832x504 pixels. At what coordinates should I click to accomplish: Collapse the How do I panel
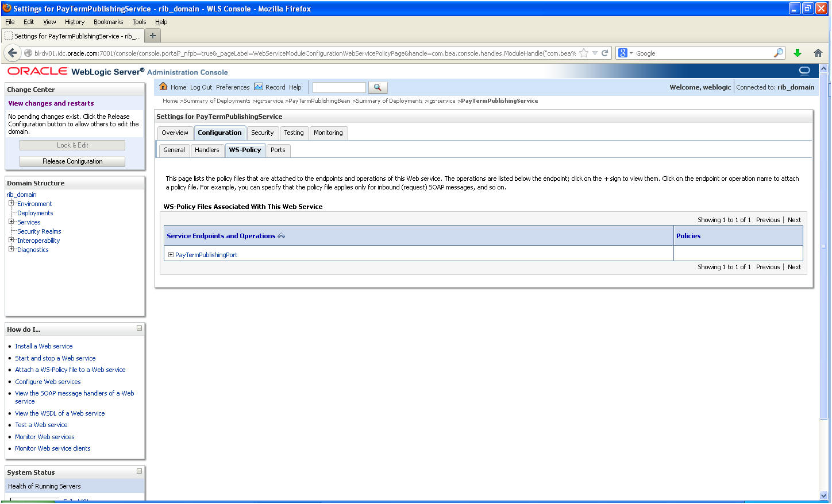pyautogui.click(x=139, y=328)
